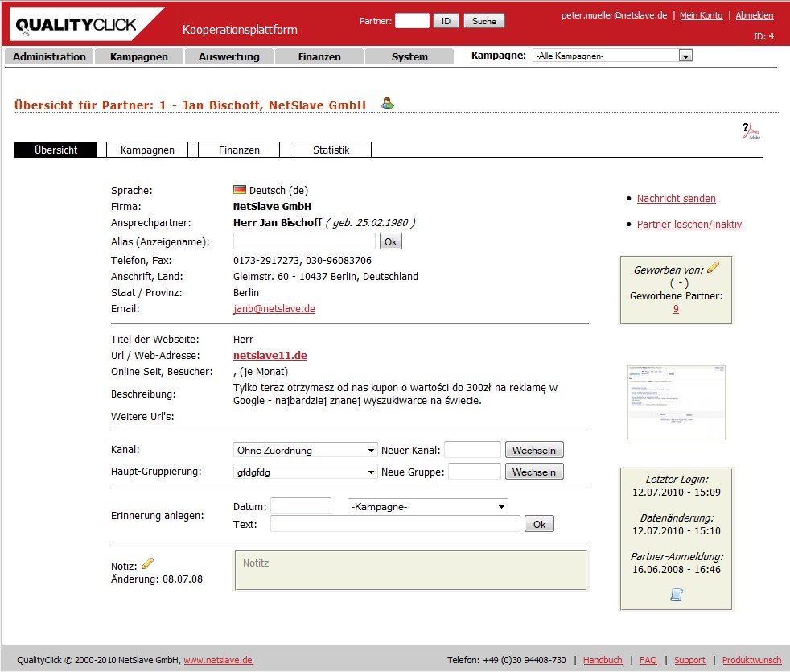Open the FAQ footer link
Viewport: 790px width, 672px height.
point(648,660)
